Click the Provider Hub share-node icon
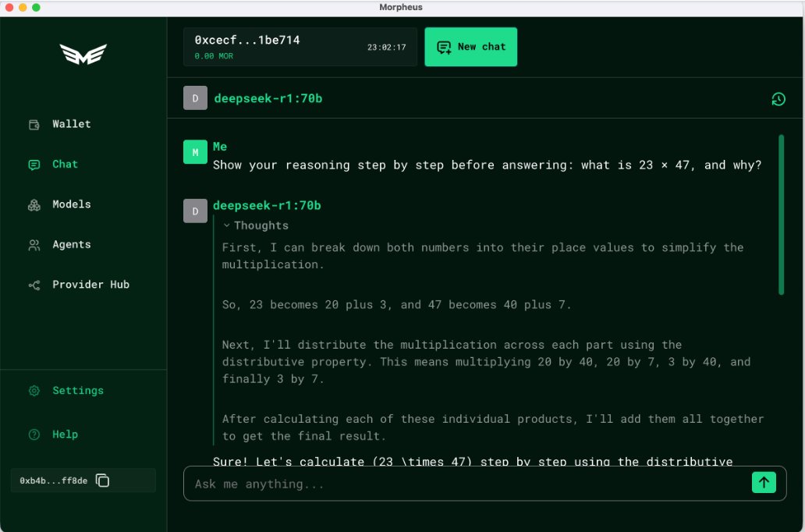 tap(34, 285)
